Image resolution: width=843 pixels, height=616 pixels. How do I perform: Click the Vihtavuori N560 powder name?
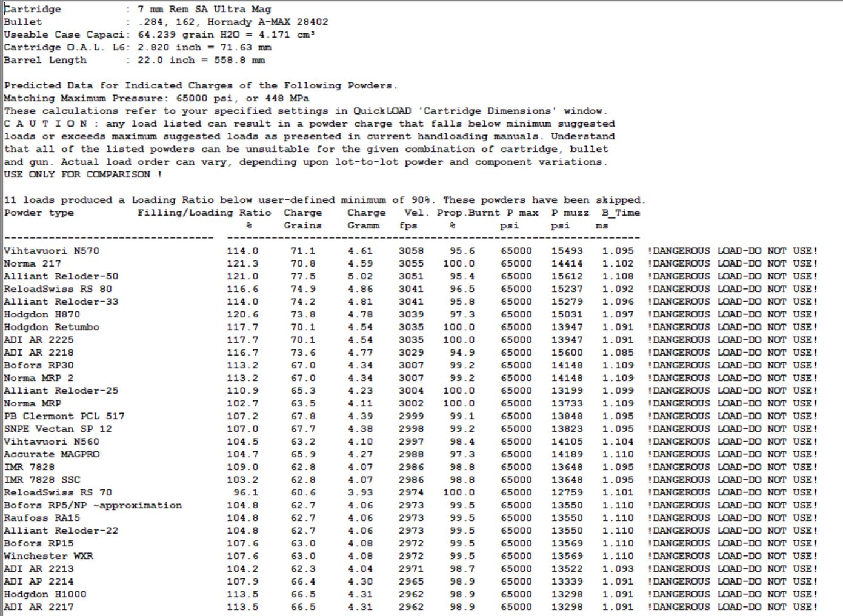click(52, 442)
